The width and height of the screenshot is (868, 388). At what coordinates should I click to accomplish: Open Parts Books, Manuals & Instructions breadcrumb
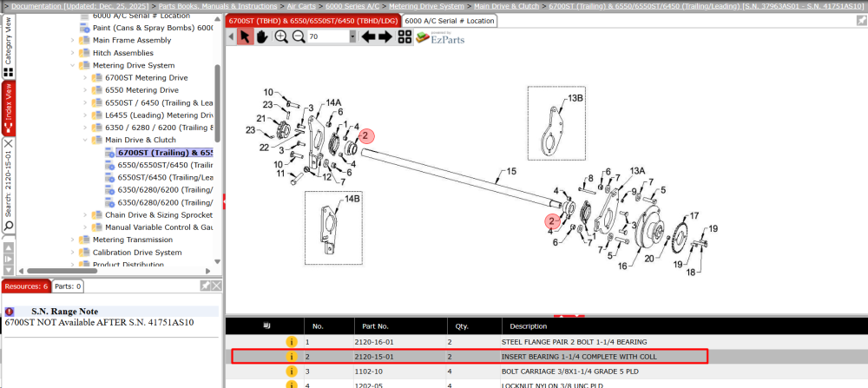click(x=218, y=5)
